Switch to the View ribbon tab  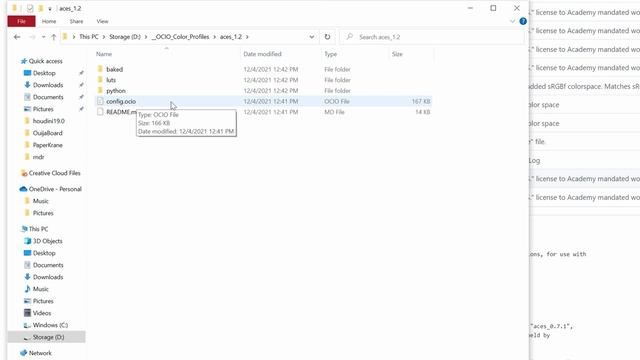click(x=102, y=21)
